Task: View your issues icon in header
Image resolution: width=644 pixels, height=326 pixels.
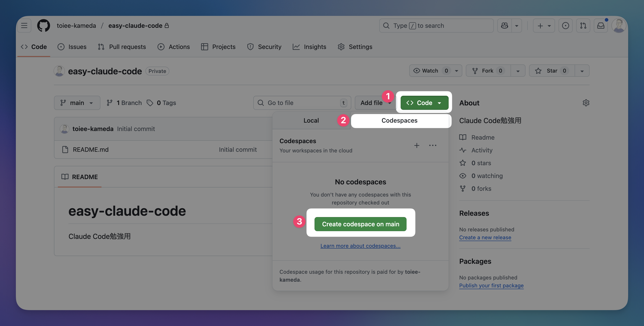Action: pyautogui.click(x=565, y=26)
